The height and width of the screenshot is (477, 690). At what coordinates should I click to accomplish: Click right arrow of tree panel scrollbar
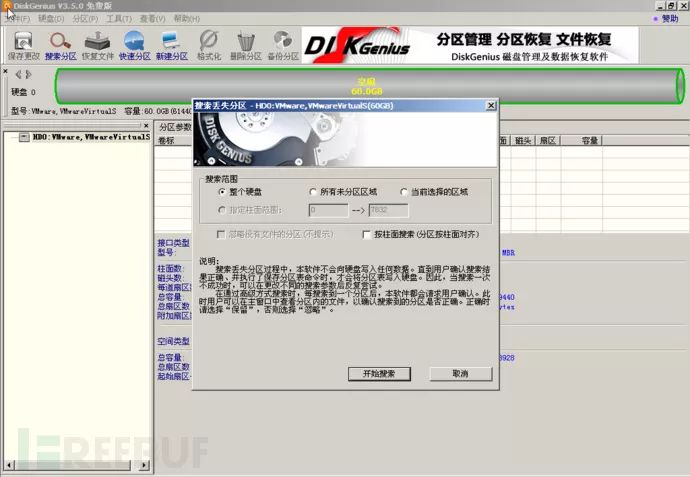(144, 465)
